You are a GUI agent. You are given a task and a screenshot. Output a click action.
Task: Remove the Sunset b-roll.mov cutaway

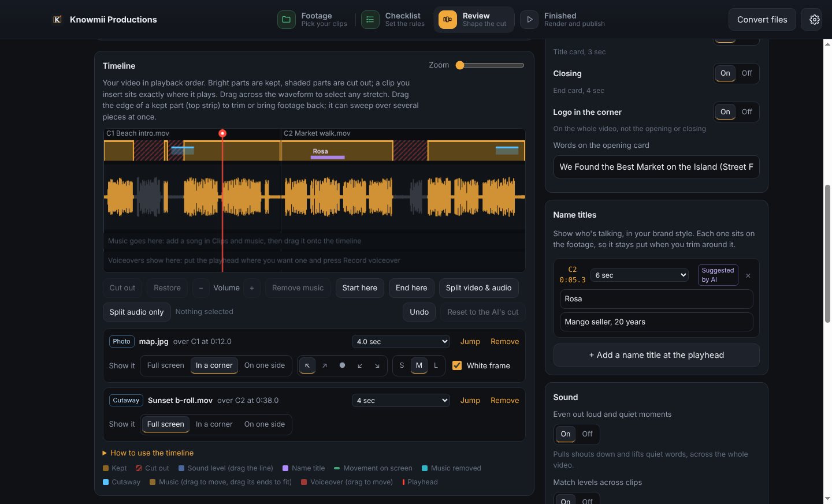tap(505, 401)
